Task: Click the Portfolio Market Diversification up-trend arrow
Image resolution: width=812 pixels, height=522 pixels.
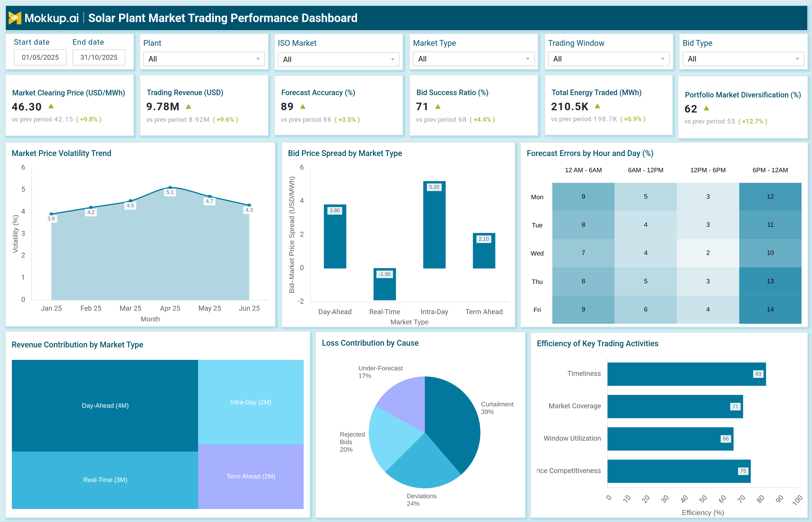Action: tap(707, 108)
